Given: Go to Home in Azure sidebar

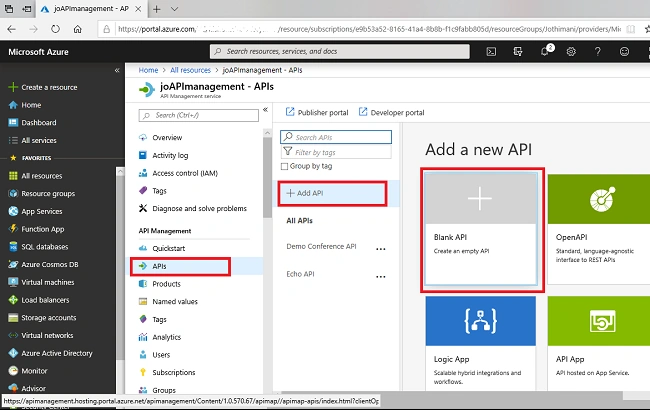Looking at the screenshot, I should click(25, 105).
